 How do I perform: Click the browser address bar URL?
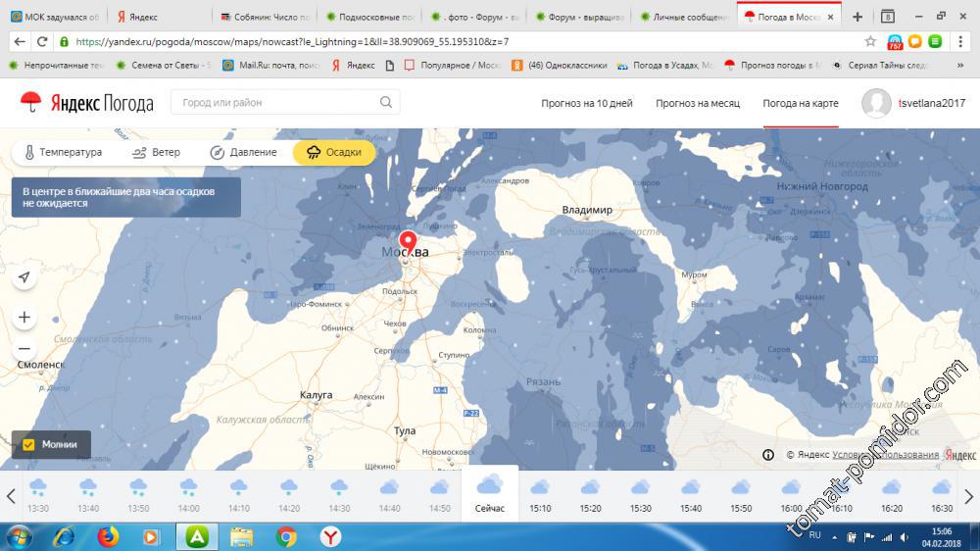point(292,41)
